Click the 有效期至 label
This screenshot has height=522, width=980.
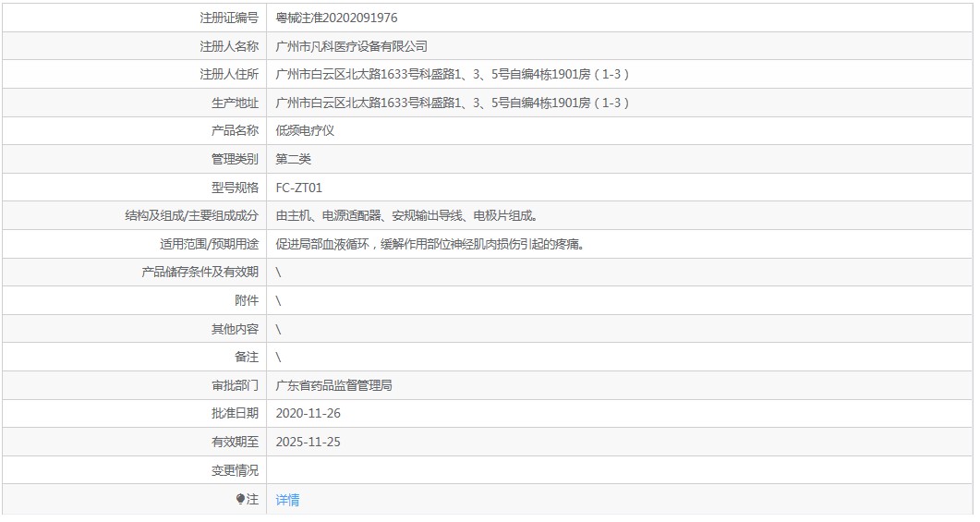click(x=235, y=442)
